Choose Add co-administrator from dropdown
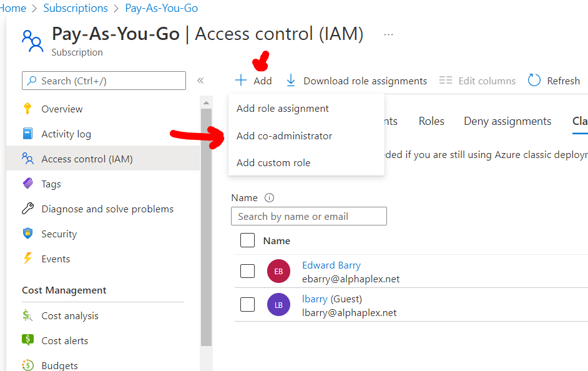 pos(284,136)
